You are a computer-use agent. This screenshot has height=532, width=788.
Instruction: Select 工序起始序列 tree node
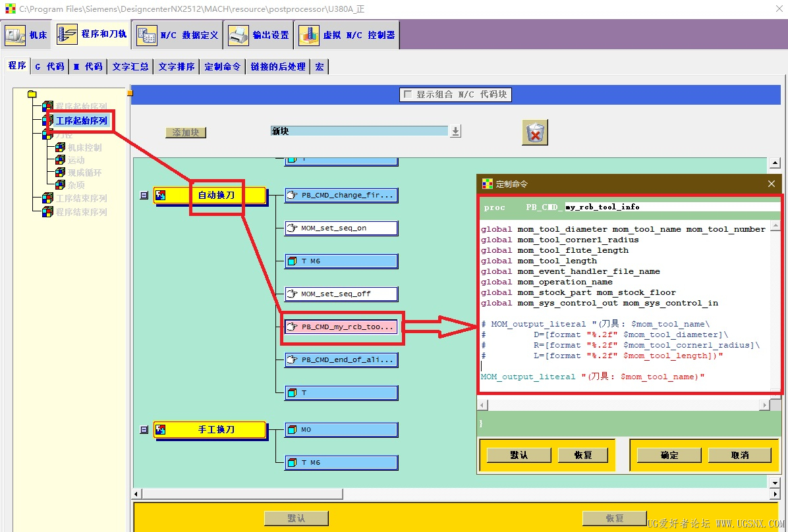(82, 120)
